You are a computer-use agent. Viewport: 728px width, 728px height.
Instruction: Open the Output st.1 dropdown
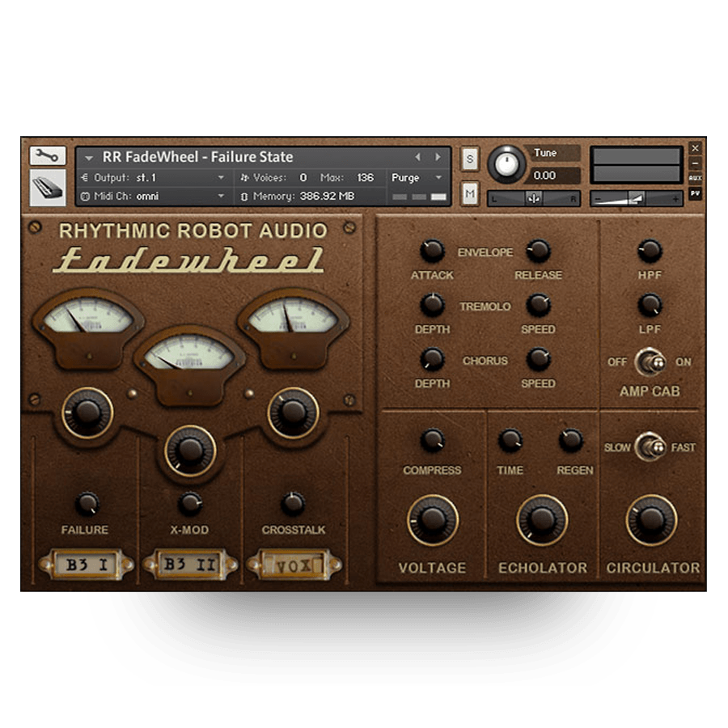pos(221,177)
